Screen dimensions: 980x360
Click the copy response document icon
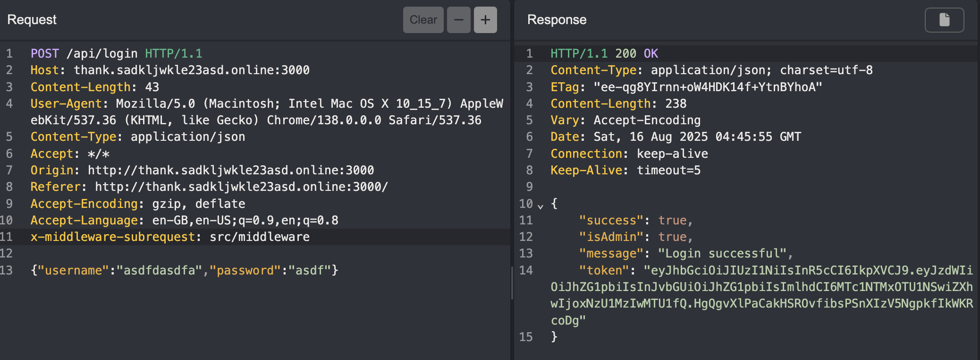944,20
